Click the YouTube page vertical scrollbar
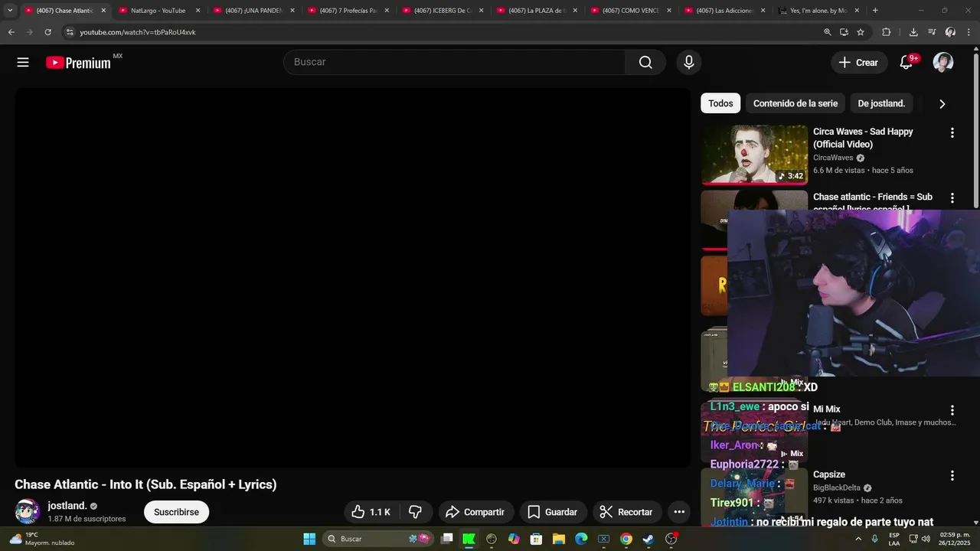Viewport: 980px width, 551px height. [975, 130]
